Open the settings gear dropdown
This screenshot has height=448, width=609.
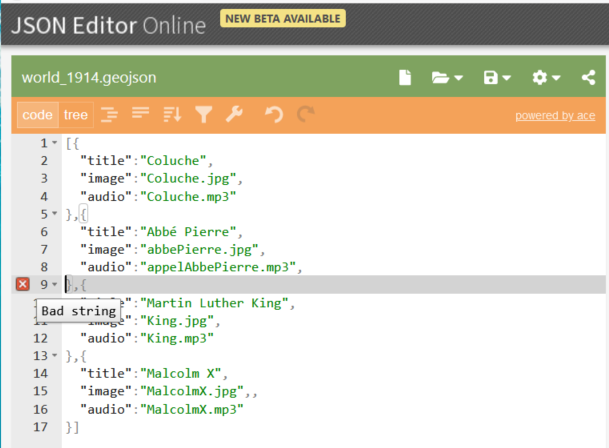pyautogui.click(x=546, y=78)
